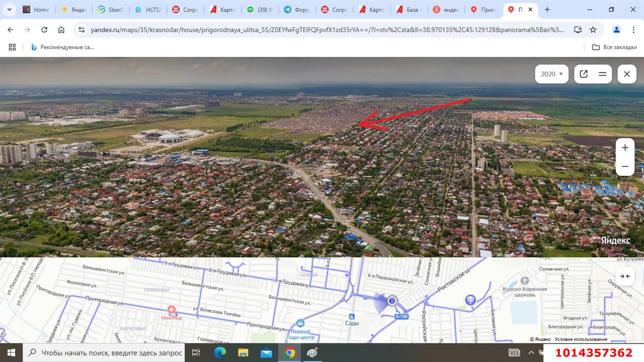Zoom out using the minus icon
This screenshot has width=644, height=362.
click(x=625, y=166)
